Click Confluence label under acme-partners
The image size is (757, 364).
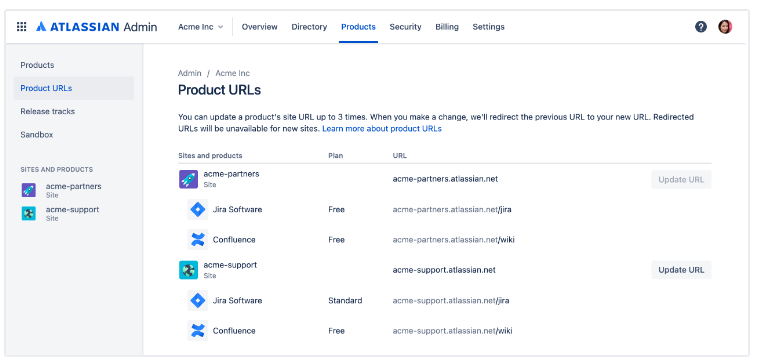pyautogui.click(x=234, y=239)
